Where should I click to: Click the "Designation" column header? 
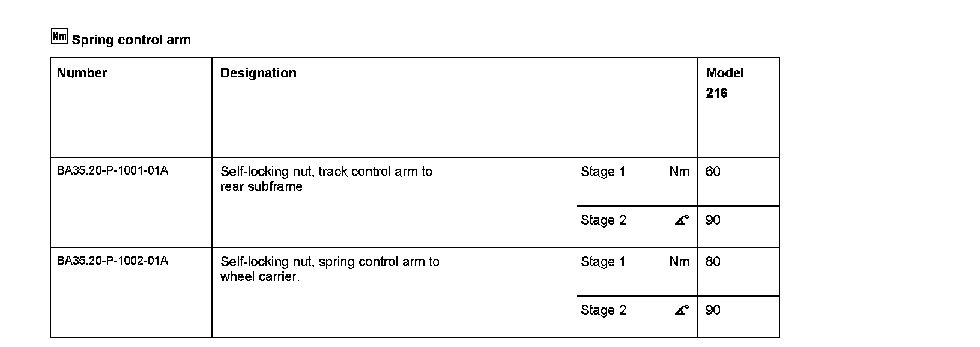(258, 73)
